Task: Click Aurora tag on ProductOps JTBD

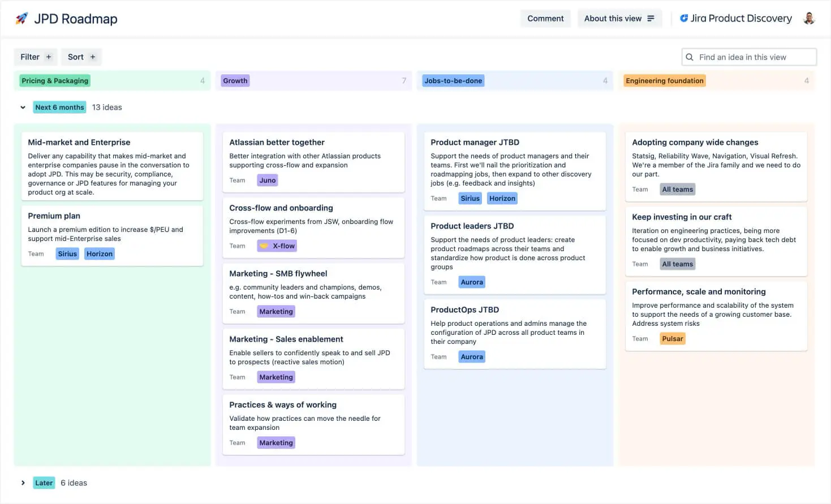Action: point(472,357)
